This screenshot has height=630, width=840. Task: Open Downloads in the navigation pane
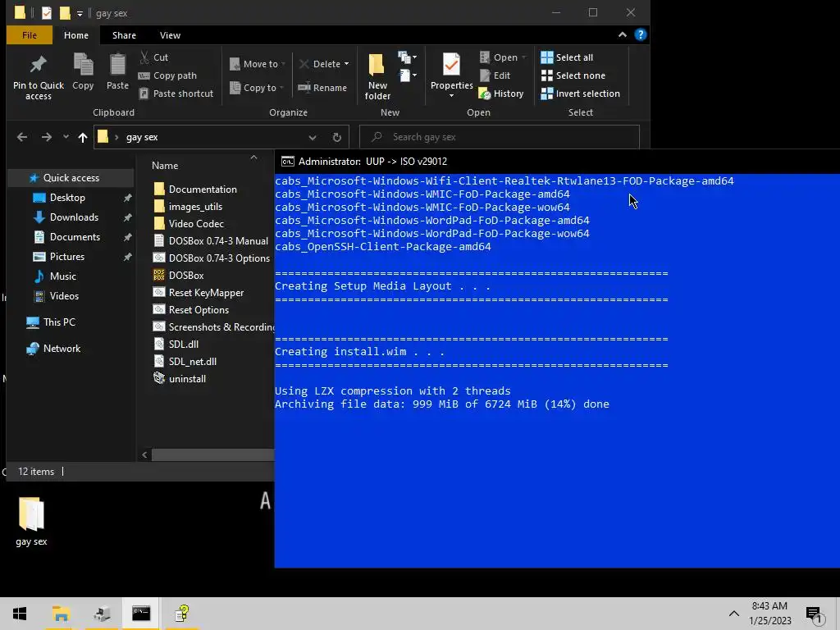click(x=74, y=217)
